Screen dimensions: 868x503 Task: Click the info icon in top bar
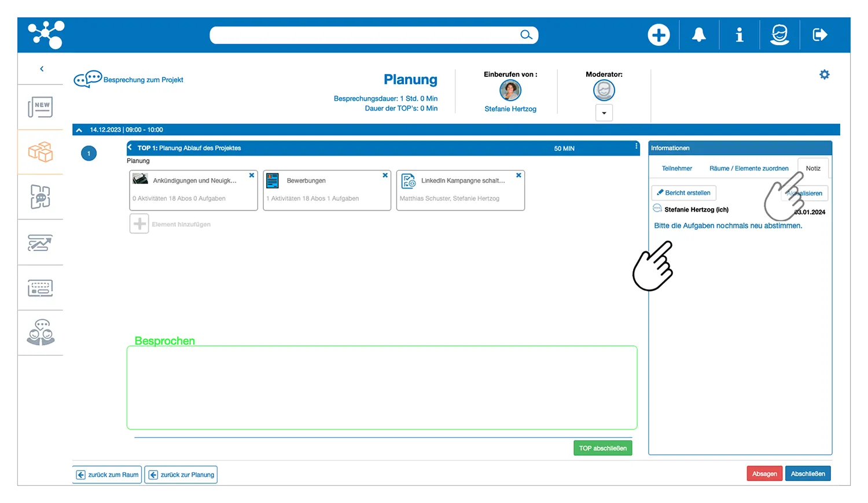coord(739,35)
